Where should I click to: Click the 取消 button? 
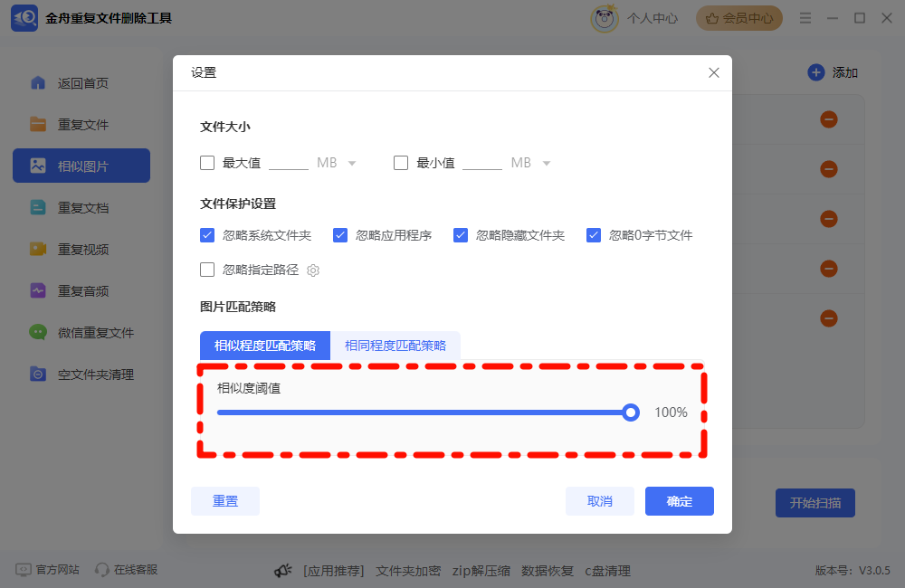click(600, 501)
